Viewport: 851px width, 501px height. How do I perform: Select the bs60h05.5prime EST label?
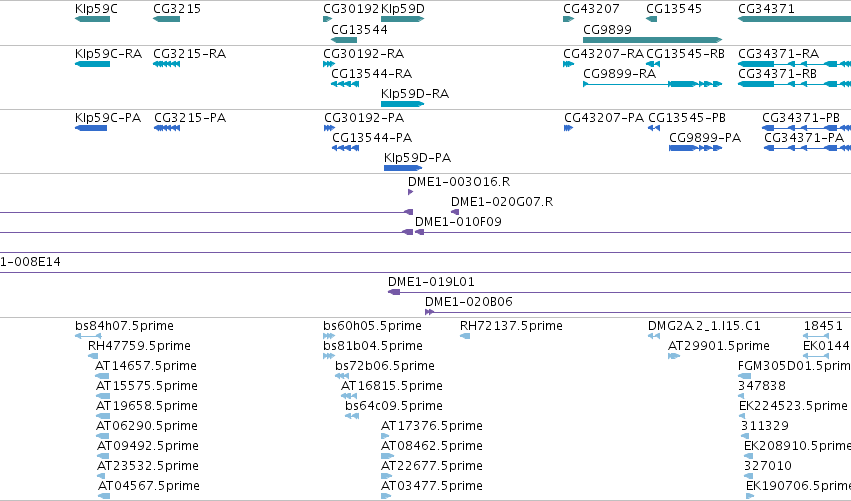point(372,326)
